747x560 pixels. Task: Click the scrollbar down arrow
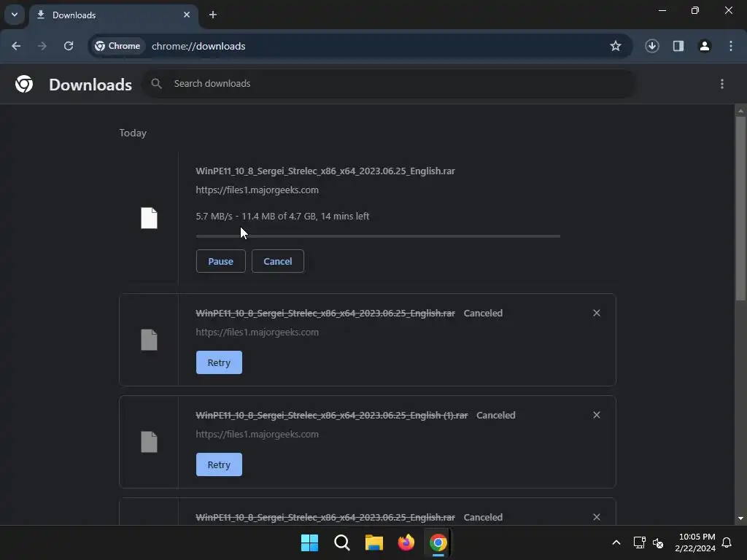point(740,518)
